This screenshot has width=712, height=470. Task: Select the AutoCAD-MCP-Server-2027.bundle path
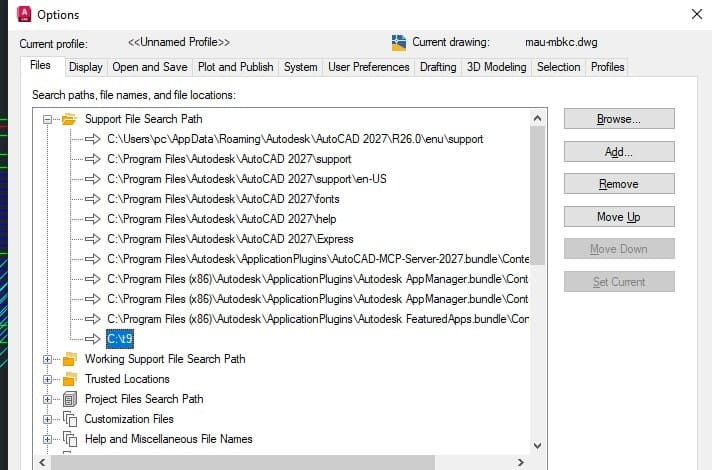click(318, 259)
